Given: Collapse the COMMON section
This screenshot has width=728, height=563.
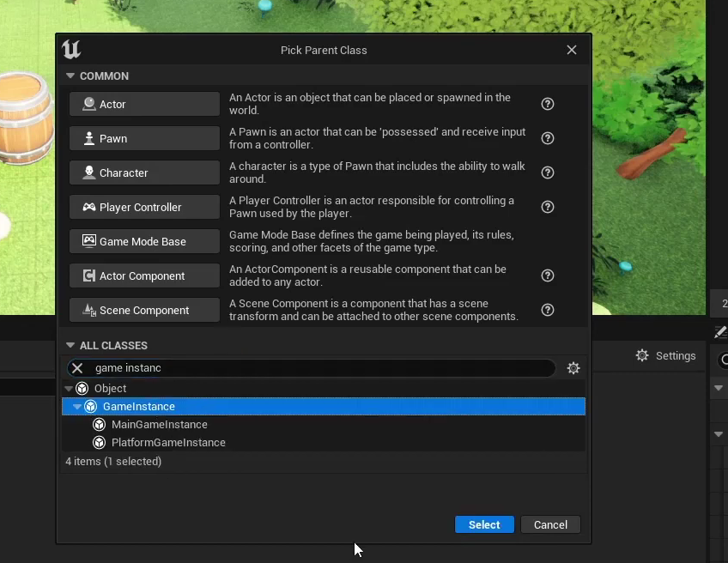Looking at the screenshot, I should pyautogui.click(x=70, y=76).
